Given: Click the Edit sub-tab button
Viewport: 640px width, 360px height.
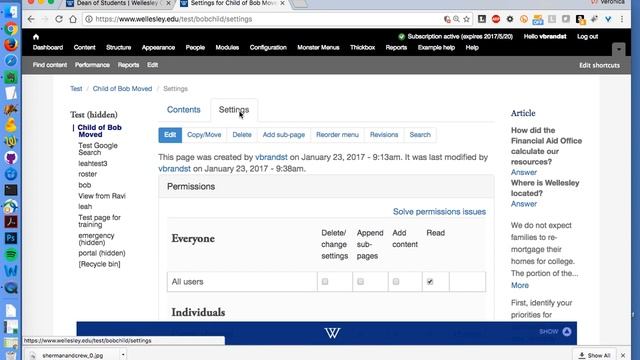Looking at the screenshot, I should (170, 135).
